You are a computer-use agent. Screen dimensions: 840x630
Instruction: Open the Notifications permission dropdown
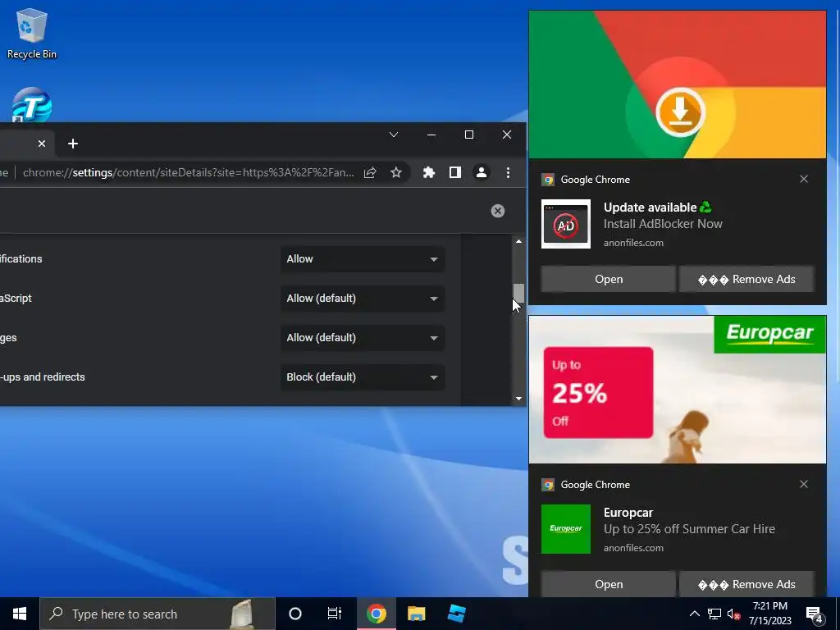(363, 258)
